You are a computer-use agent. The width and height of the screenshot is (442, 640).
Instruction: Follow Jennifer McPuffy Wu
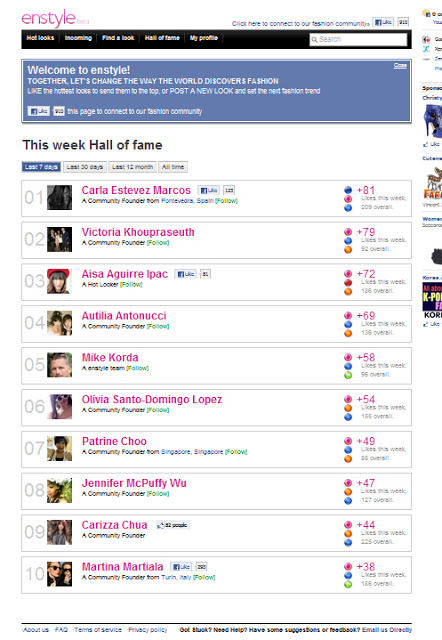(x=158, y=494)
